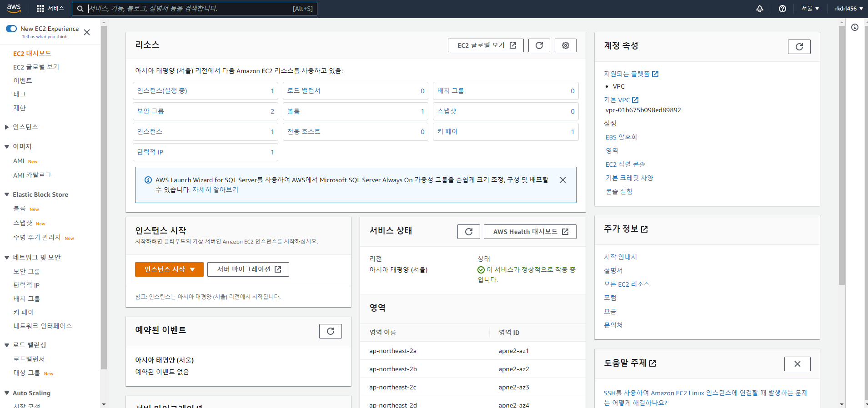This screenshot has width=868, height=408.
Task: Open the SSH connection troubleshooting help link
Action: click(706, 398)
